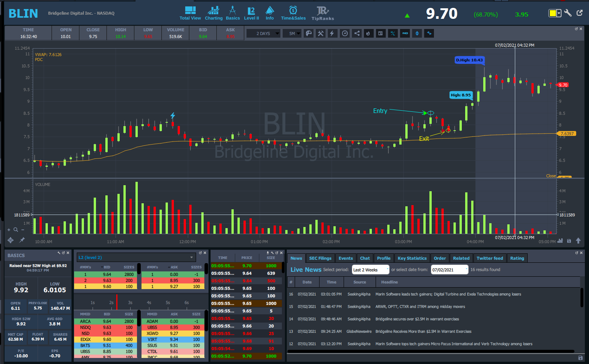Switch to the SEC Filings tab

(x=320, y=258)
